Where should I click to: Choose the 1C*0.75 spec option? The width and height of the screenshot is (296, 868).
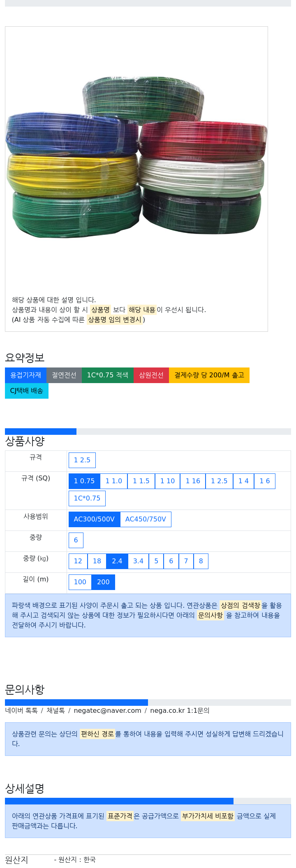(87, 498)
